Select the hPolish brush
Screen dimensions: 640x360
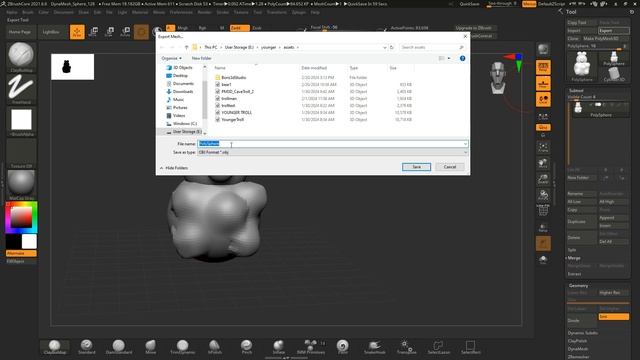click(x=215, y=347)
